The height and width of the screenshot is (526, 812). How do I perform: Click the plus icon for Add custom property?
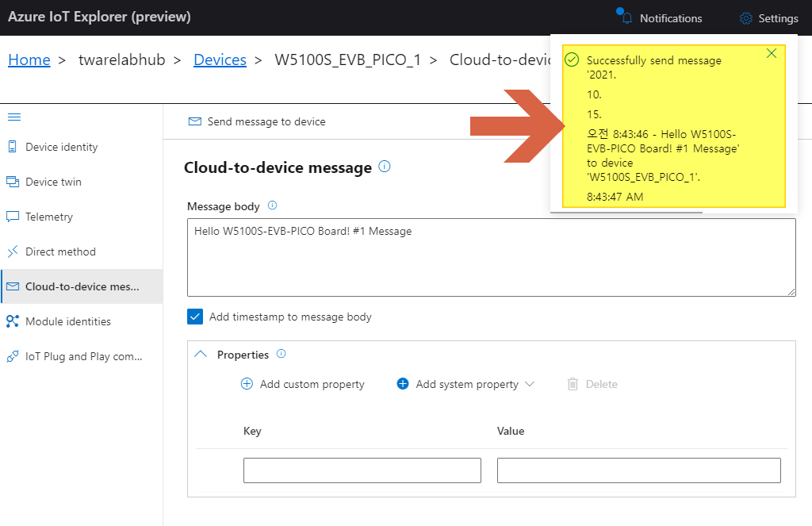pyautogui.click(x=247, y=383)
